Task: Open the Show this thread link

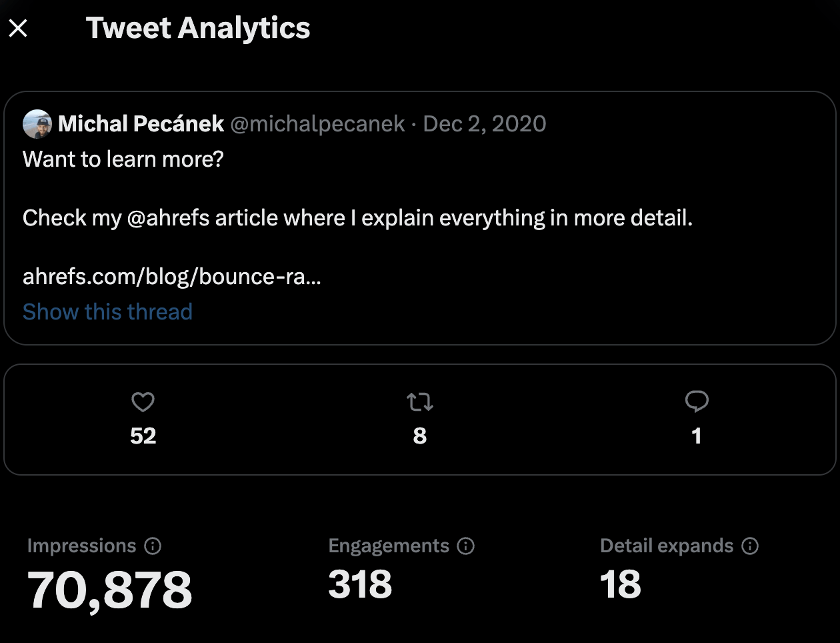Action: pyautogui.click(x=107, y=311)
